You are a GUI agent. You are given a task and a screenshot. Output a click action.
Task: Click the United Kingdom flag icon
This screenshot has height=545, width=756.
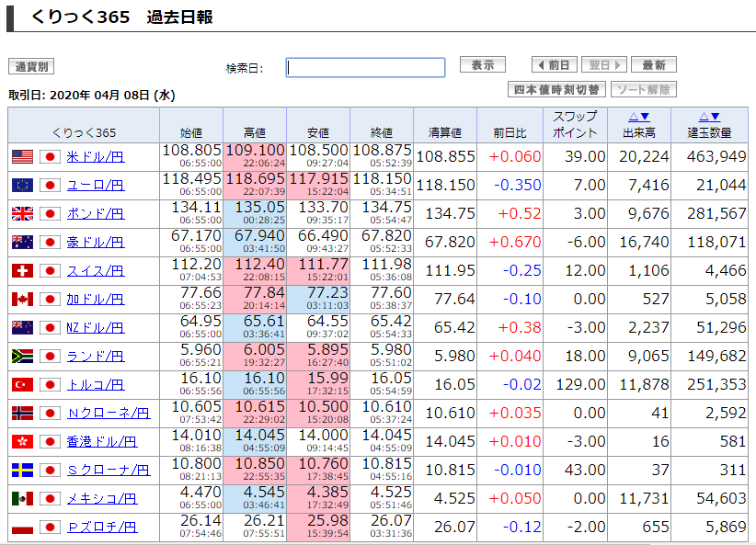point(22,213)
